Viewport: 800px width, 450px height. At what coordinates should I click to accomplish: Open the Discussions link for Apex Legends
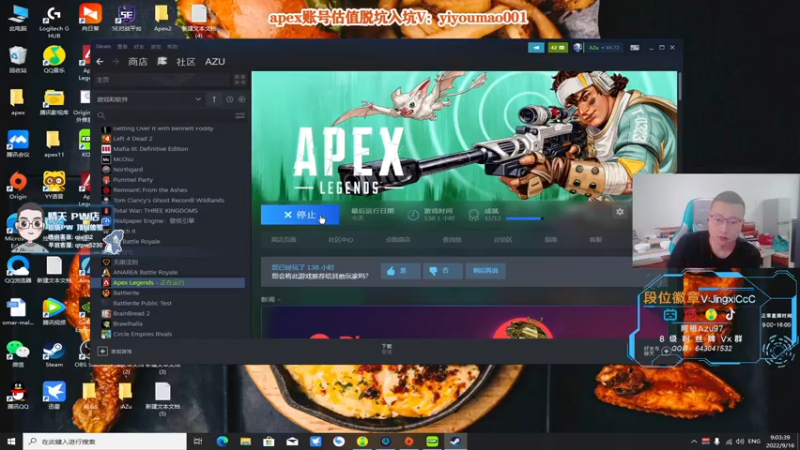[x=503, y=240]
